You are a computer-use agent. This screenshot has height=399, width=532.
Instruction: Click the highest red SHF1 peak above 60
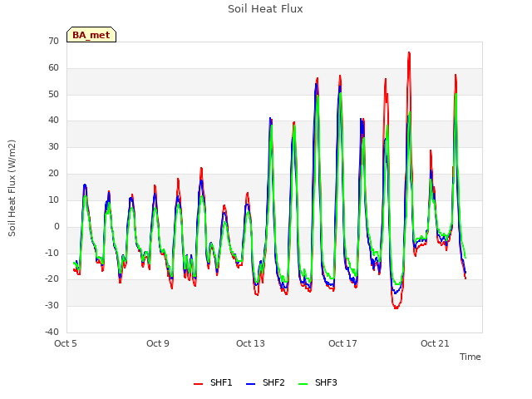click(x=409, y=53)
